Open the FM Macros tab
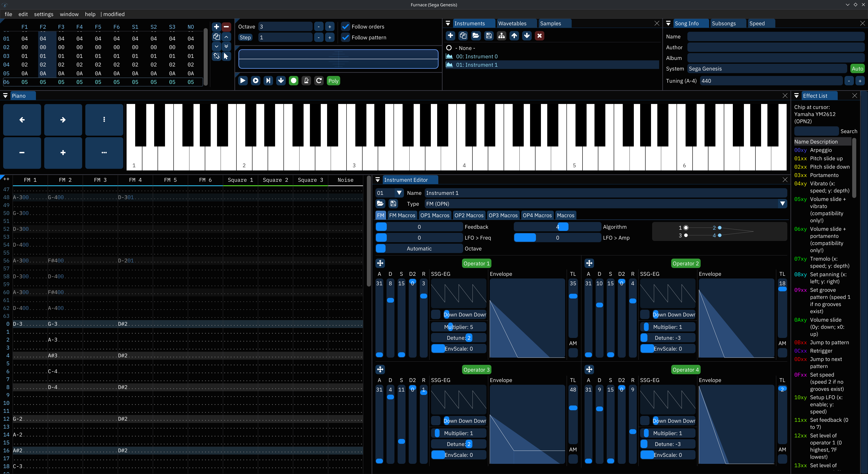Screen dimensions: 868x474 (x=402, y=215)
